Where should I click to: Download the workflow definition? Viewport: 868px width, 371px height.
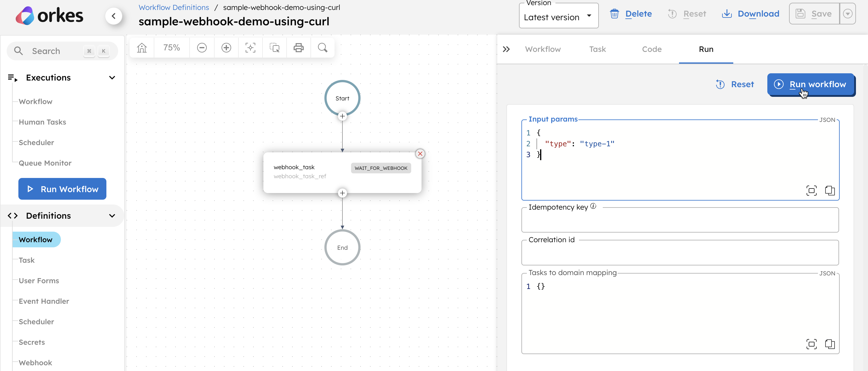750,14
